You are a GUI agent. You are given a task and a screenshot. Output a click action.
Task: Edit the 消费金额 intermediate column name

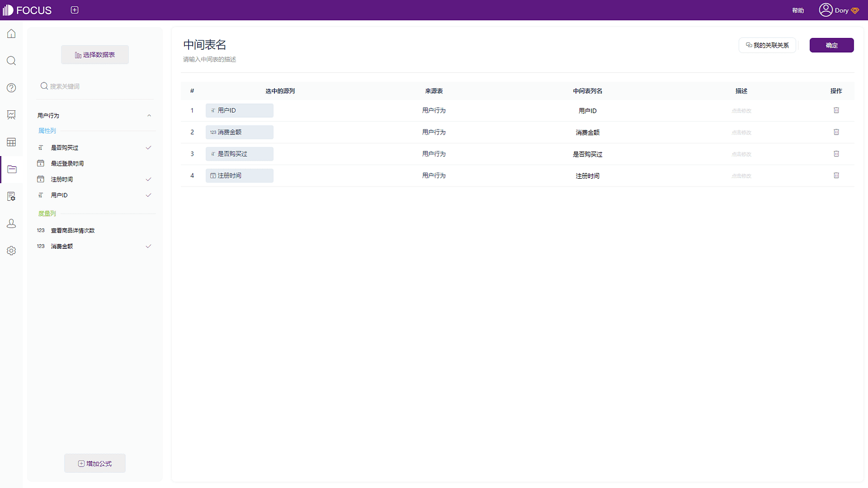[x=588, y=132]
